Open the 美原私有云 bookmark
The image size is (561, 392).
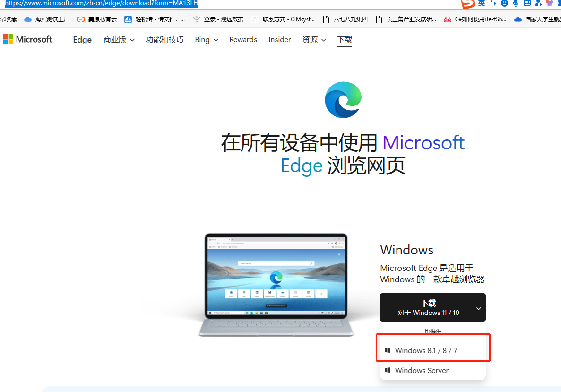click(x=97, y=19)
